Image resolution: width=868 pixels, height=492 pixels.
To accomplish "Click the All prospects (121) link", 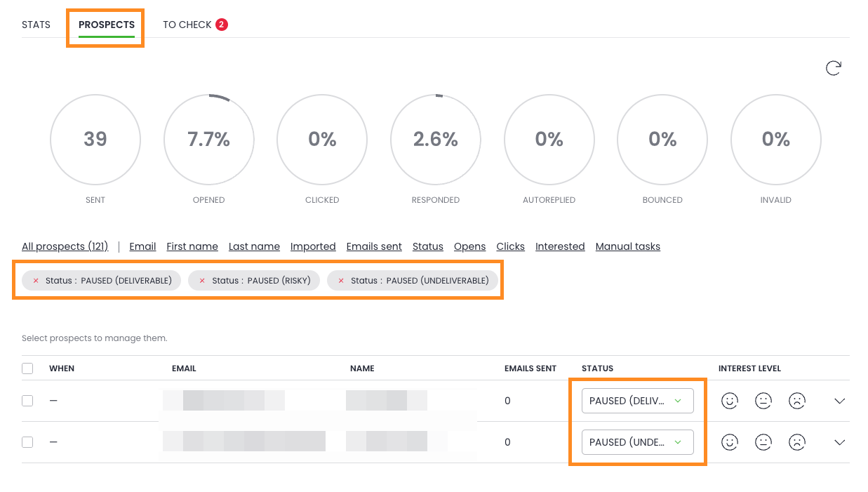I will pyautogui.click(x=65, y=246).
